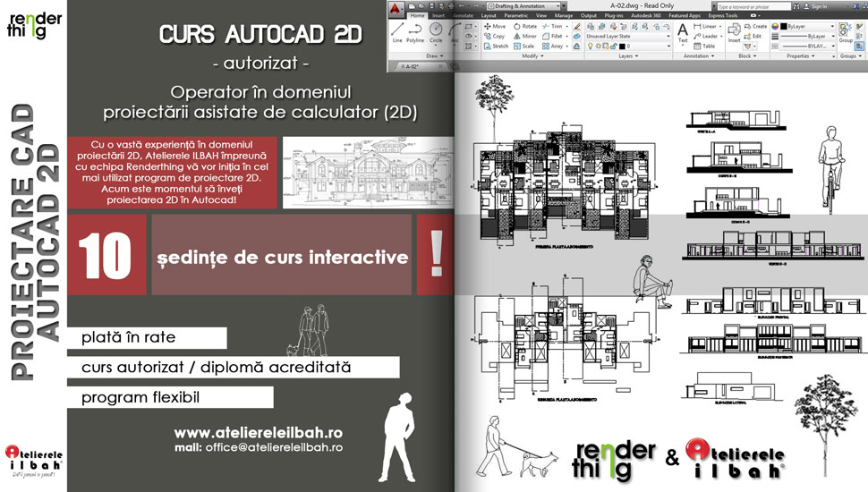This screenshot has width=868, height=492.
Task: Select the Circle tool
Action: tap(436, 33)
